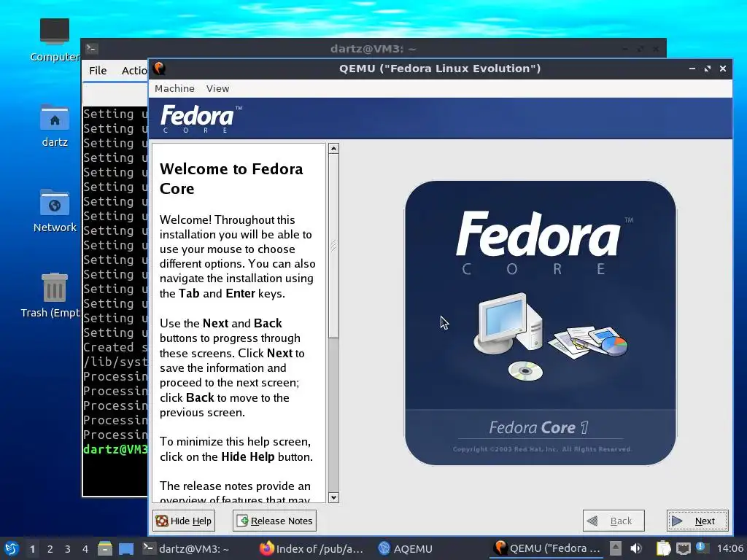Open the clipboard manager tray icon
Viewport: 747px width, 560px height.
[663, 548]
